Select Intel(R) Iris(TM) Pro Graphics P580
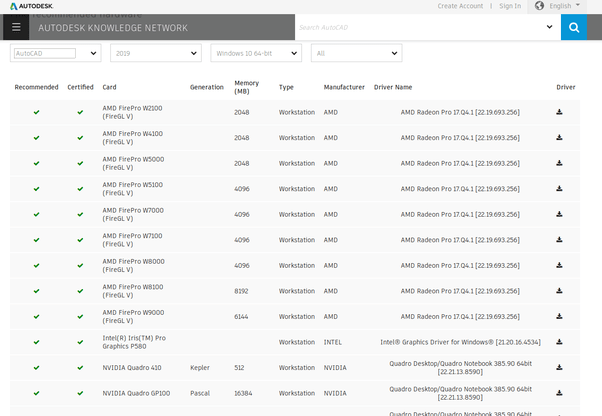The height and width of the screenshot is (416, 602). (x=134, y=342)
